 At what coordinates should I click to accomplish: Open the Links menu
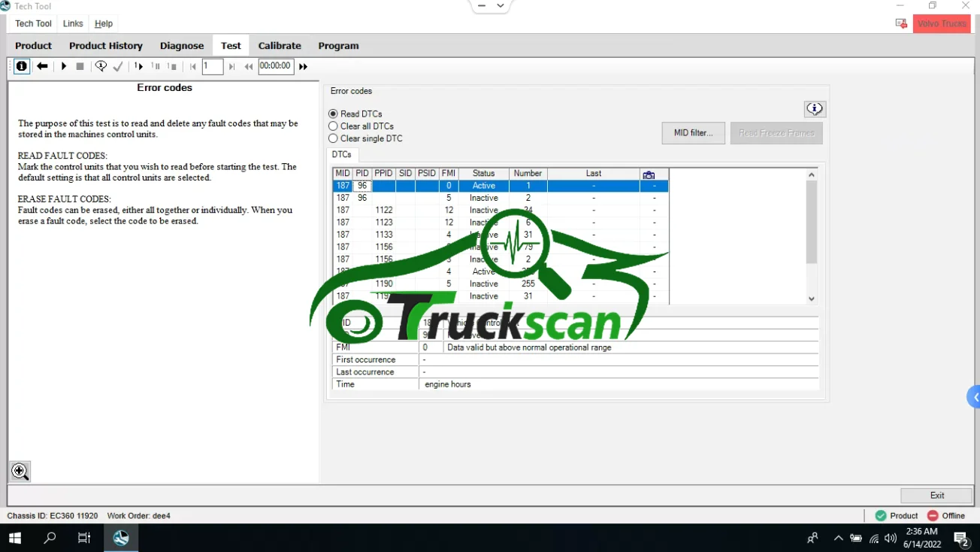[x=73, y=24]
